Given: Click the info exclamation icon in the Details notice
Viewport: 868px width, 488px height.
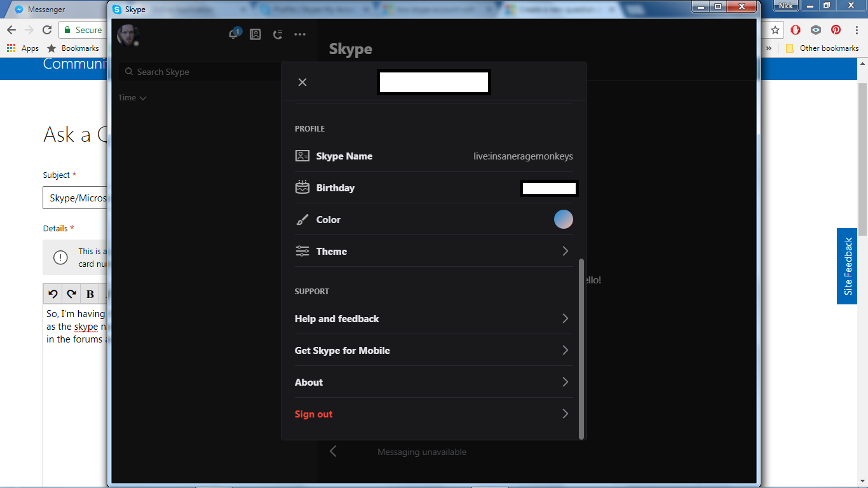Looking at the screenshot, I should pyautogui.click(x=60, y=257).
